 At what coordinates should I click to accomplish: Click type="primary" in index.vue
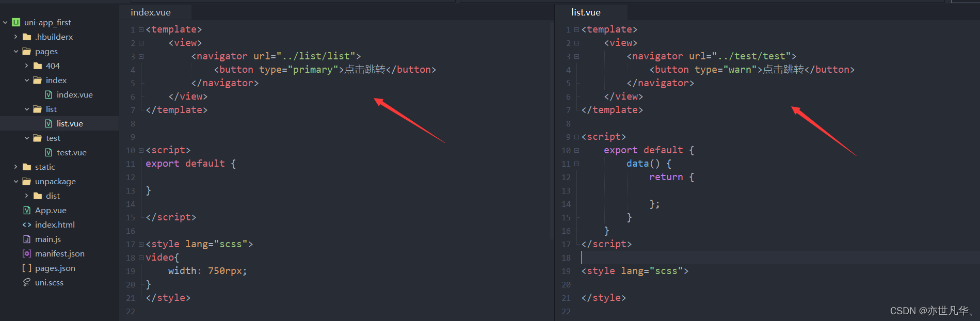click(299, 70)
